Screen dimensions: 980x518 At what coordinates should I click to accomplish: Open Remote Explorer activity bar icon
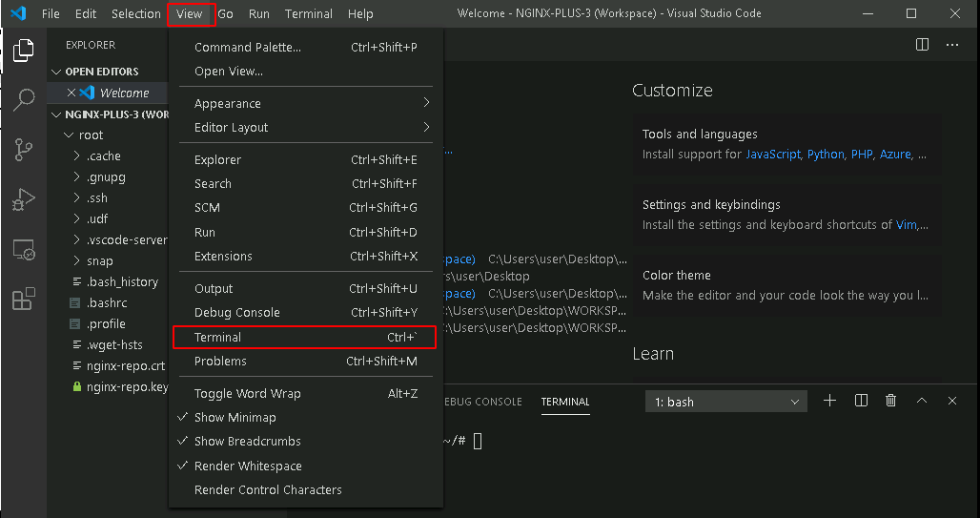pyautogui.click(x=24, y=250)
